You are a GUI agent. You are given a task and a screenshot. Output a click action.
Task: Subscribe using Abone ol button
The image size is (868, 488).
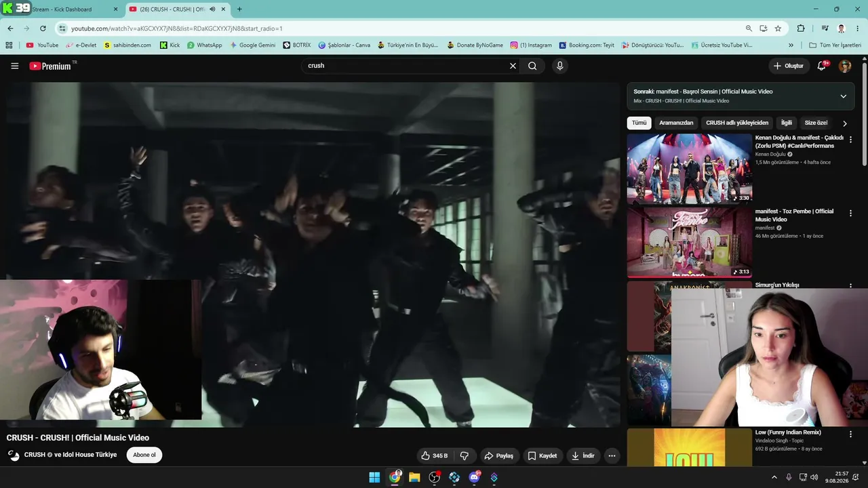(144, 455)
